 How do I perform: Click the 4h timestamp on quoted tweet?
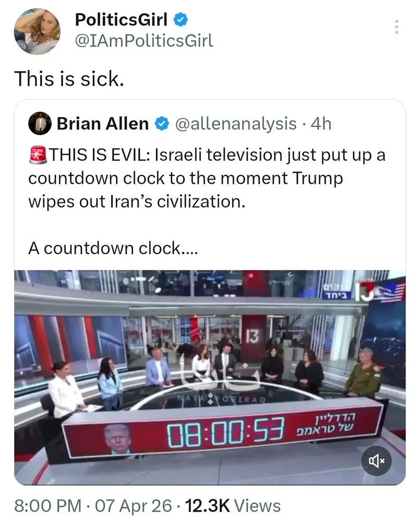pyautogui.click(x=321, y=124)
